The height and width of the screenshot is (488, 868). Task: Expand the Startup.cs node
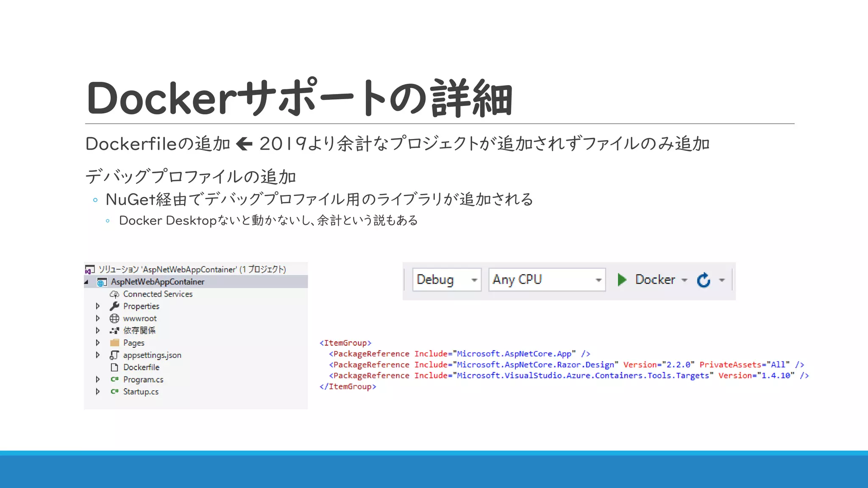tap(98, 391)
